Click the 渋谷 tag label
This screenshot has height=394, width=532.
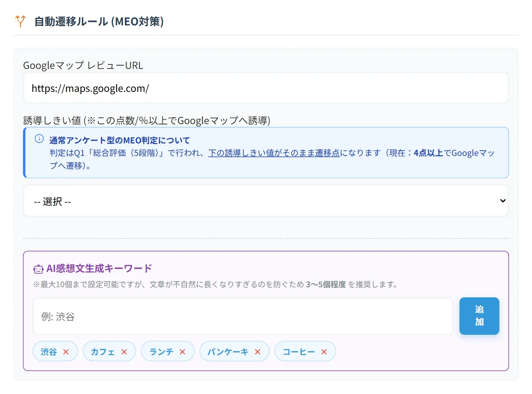[x=49, y=352]
